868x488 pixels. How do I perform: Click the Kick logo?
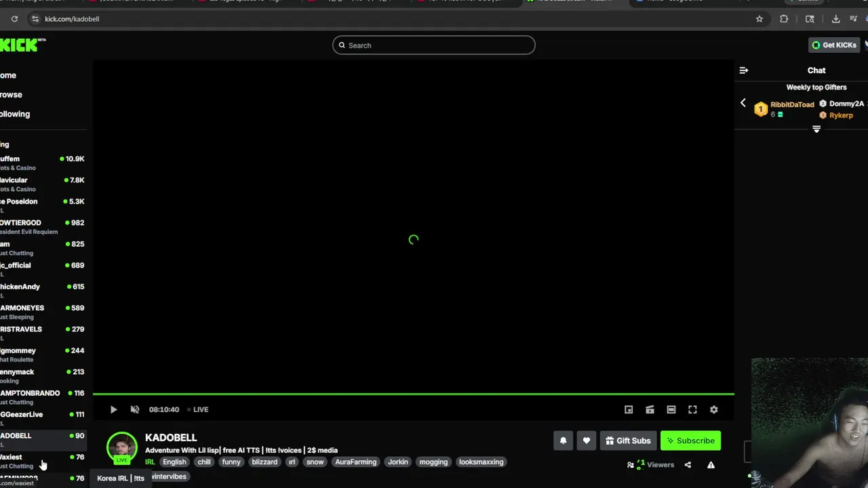22,45
